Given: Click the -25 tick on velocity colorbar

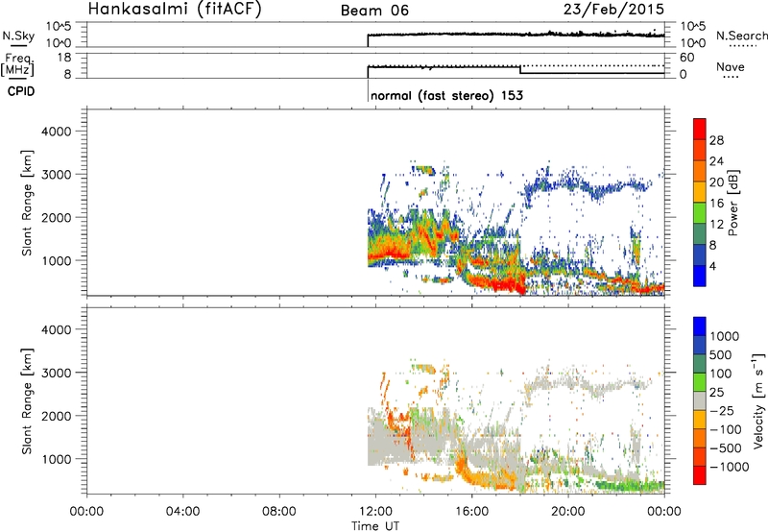Looking at the screenshot, I should [723, 410].
